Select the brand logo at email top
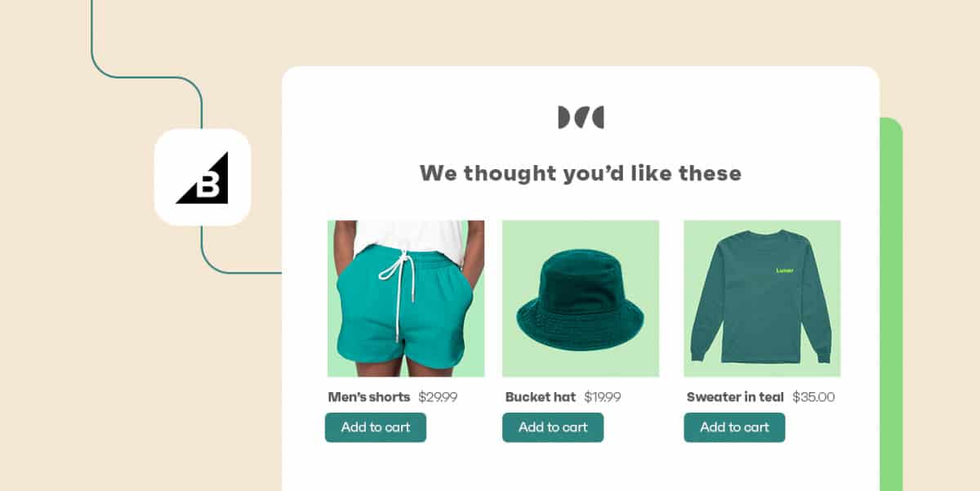Viewport: 980px width, 491px height. pyautogui.click(x=581, y=116)
